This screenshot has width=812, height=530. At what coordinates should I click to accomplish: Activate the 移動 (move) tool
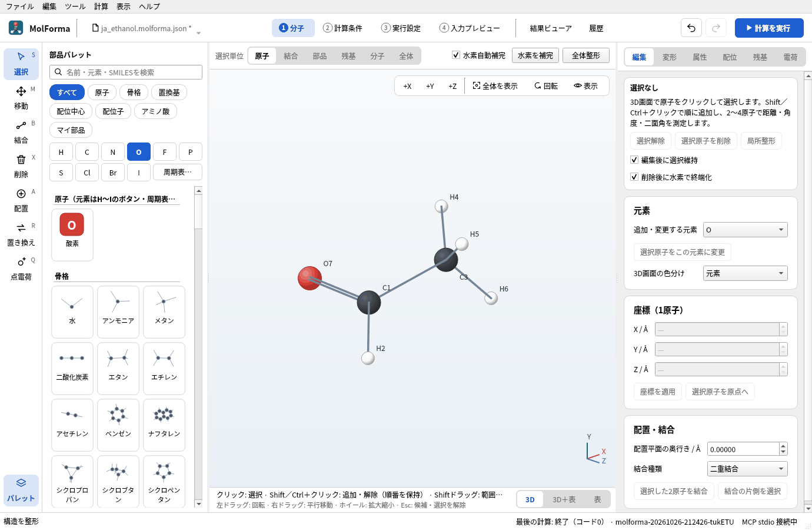(21, 98)
